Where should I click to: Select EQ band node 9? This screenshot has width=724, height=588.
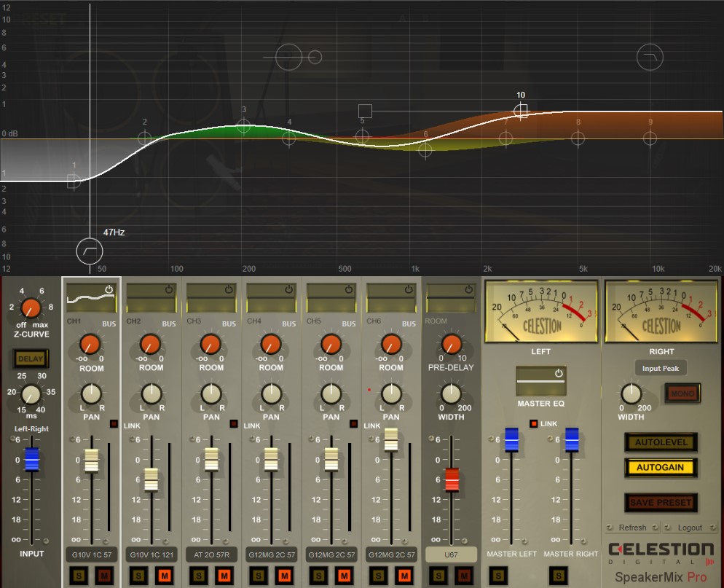(650, 138)
